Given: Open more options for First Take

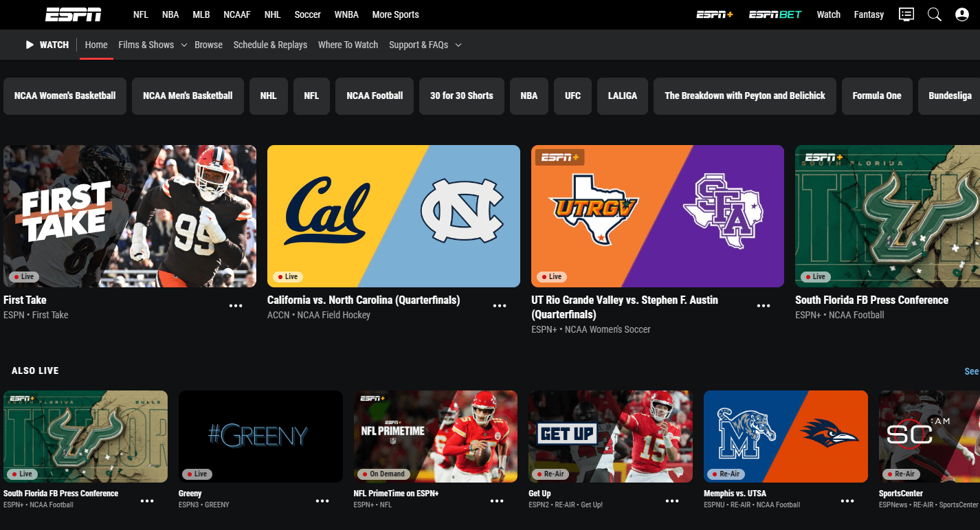Looking at the screenshot, I should [236, 305].
